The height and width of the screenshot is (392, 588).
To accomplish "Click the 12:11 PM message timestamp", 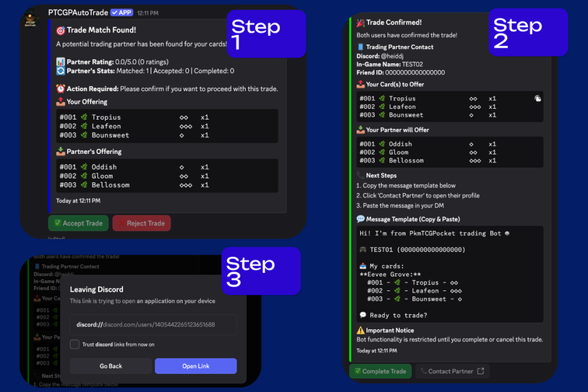I will click(148, 13).
